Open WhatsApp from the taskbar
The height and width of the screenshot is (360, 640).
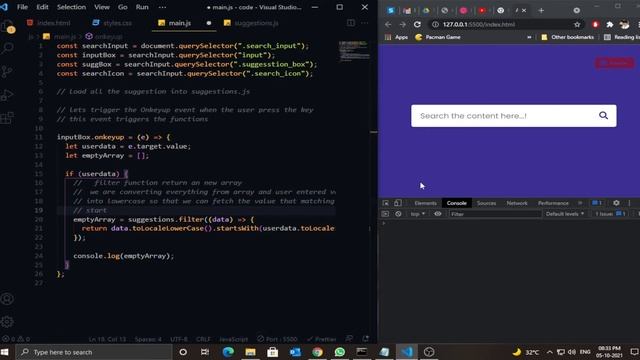[x=340, y=352]
